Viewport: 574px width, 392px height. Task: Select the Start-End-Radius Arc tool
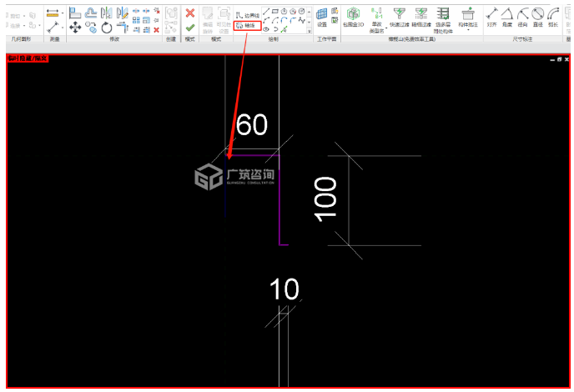pyautogui.click(x=266, y=20)
